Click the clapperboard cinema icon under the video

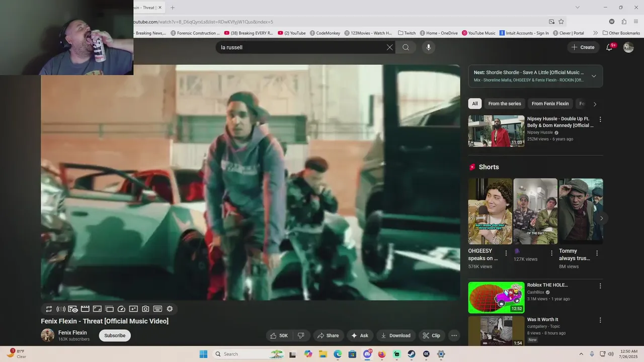[x=85, y=309]
